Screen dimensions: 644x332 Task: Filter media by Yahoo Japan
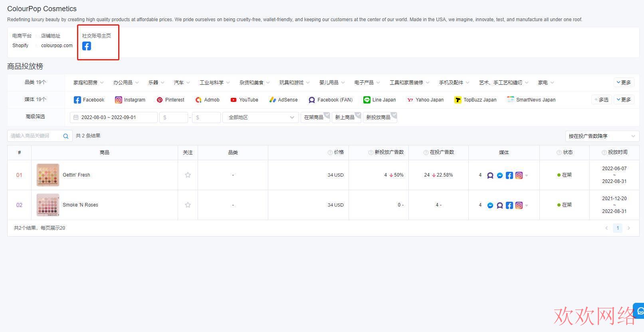[425, 100]
